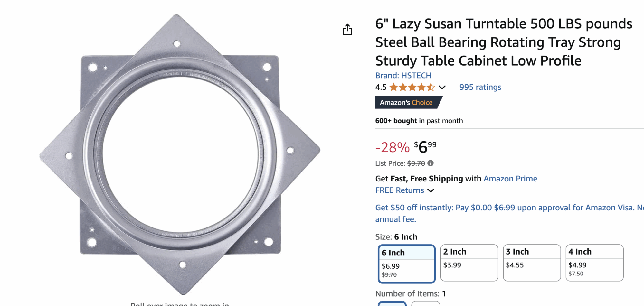Viewport: 644px width, 306px height.
Task: Select the 3 Inch size at $4.55
Action: click(x=532, y=263)
